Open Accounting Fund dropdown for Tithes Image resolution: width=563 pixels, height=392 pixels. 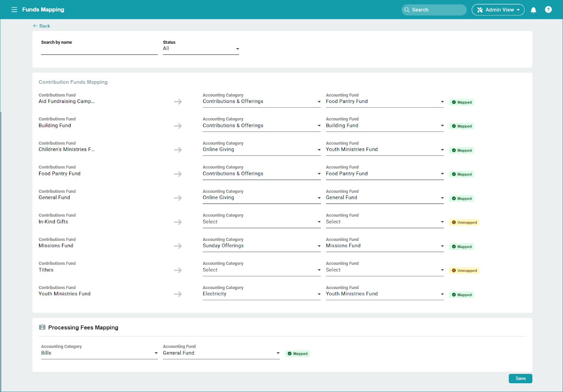coord(384,270)
